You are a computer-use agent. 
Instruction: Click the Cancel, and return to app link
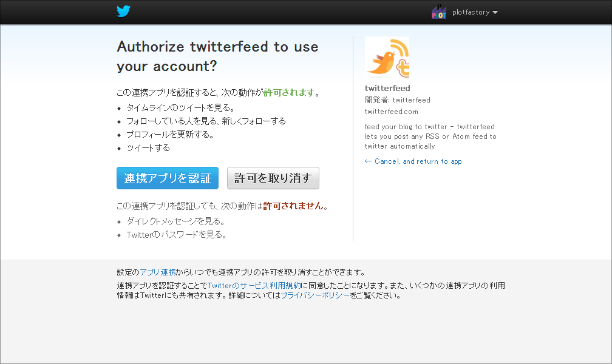[x=413, y=161]
